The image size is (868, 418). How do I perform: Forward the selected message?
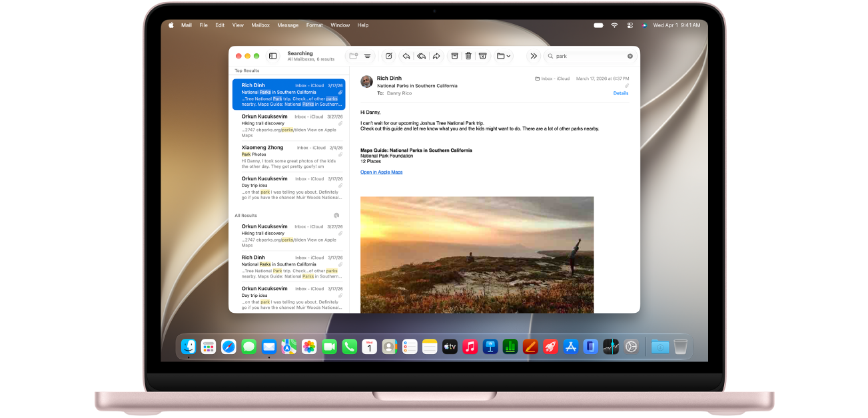point(436,56)
